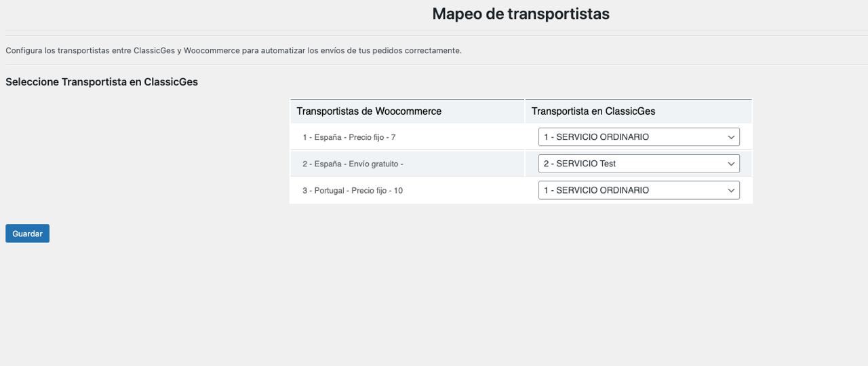Click the Transportista en ClassicGes column header
Image resolution: width=868 pixels, height=366 pixels.
[x=593, y=111]
